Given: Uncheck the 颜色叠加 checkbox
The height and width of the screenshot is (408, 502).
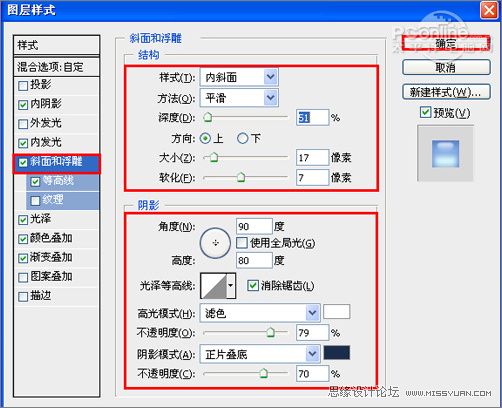Looking at the screenshot, I should point(23,239).
